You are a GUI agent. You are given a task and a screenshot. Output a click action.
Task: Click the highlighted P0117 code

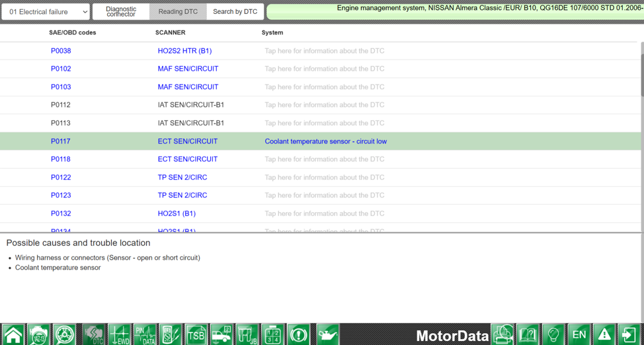click(61, 141)
